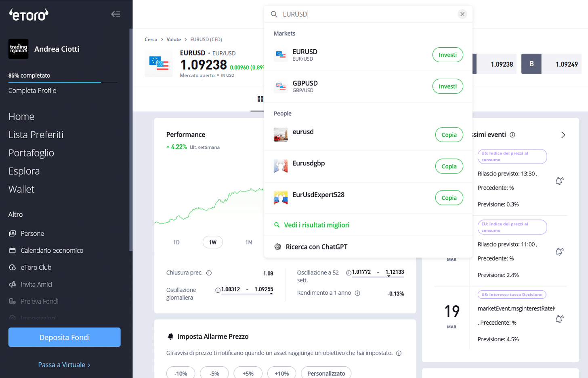This screenshot has height=378, width=588.
Task: Click the eToro logo
Action: point(29,15)
